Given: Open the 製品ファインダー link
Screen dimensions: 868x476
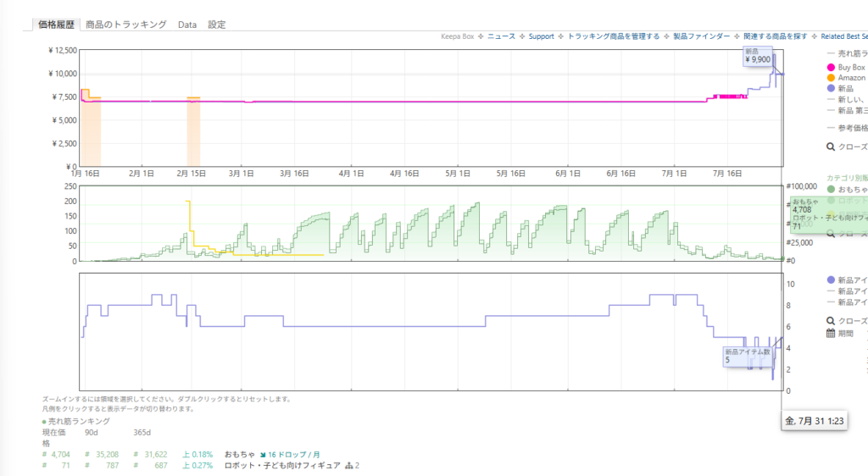Looking at the screenshot, I should pyautogui.click(x=701, y=36).
